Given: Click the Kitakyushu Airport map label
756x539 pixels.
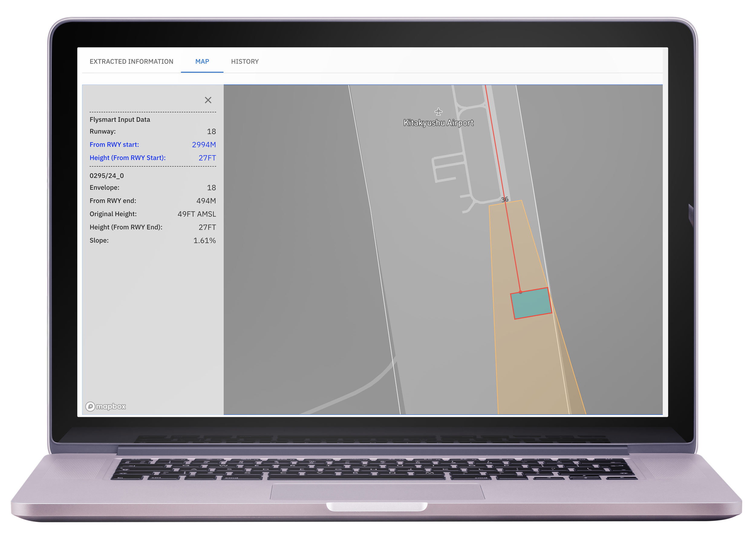Looking at the screenshot, I should point(438,123).
